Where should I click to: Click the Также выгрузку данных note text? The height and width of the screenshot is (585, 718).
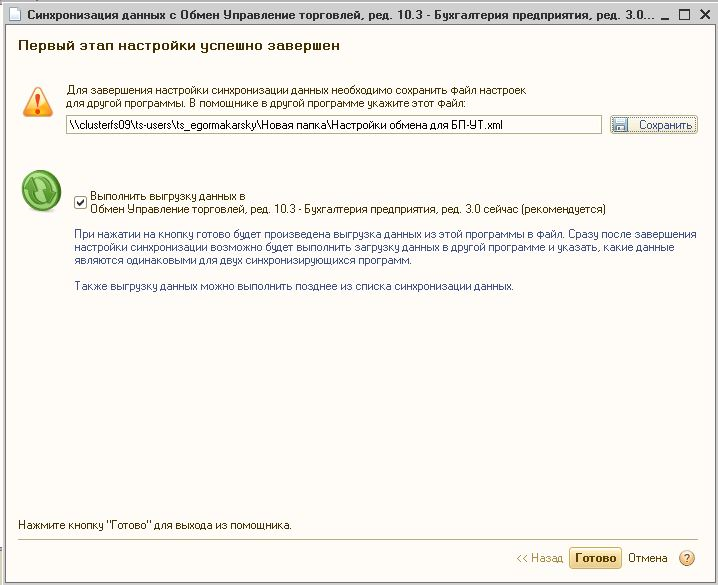[x=294, y=286]
